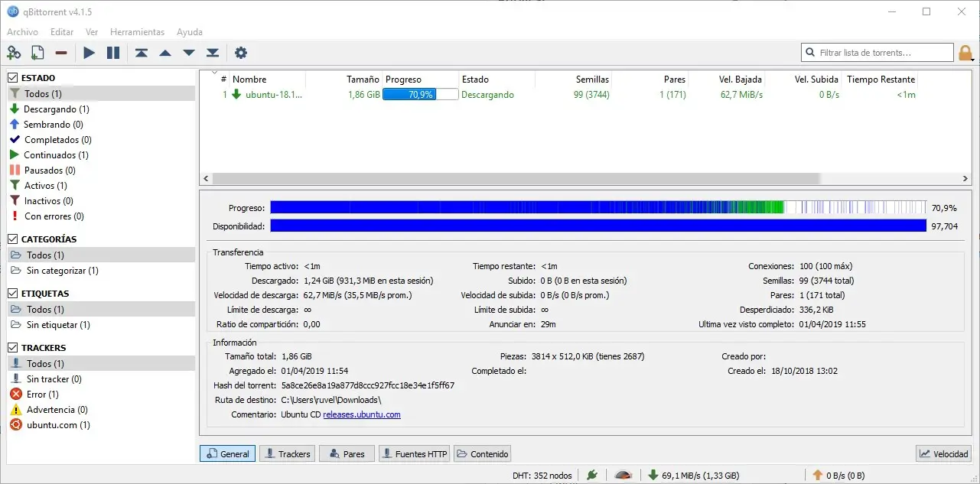Toggle the TRACKERS checkbox
Image resolution: width=980 pixels, height=484 pixels.
tap(13, 348)
